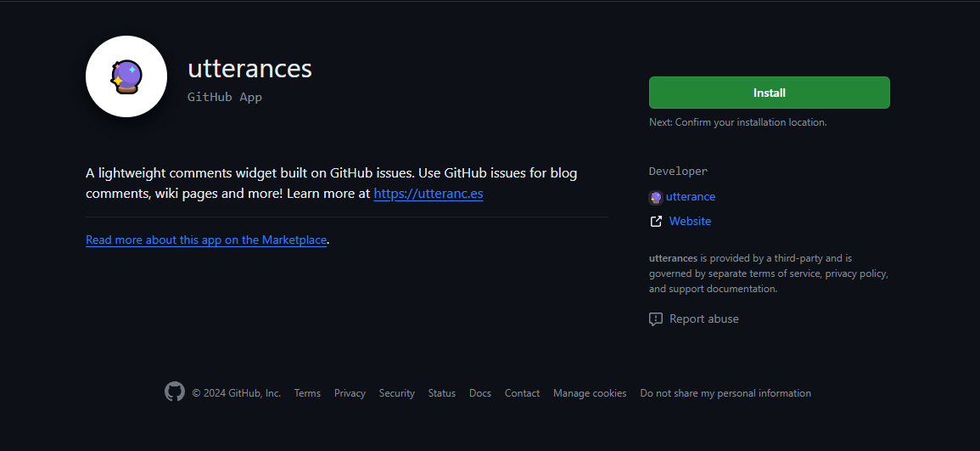Open the https://utteranc.es link

click(428, 194)
